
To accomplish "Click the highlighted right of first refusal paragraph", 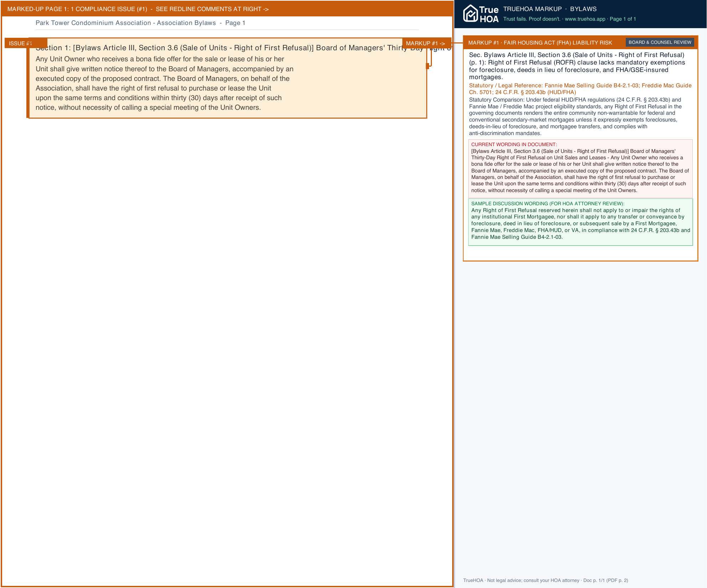I will coord(164,83).
